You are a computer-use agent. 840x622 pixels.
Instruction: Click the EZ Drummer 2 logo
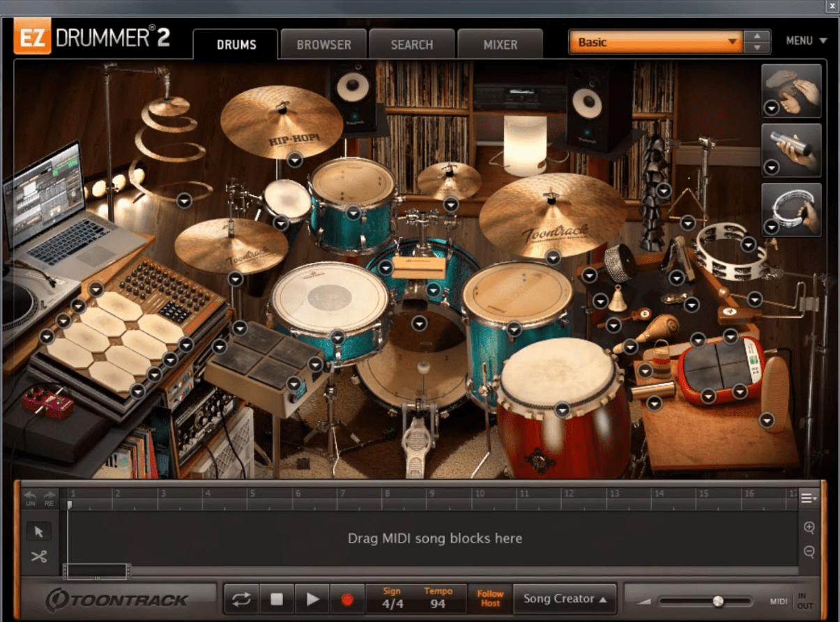click(92, 36)
